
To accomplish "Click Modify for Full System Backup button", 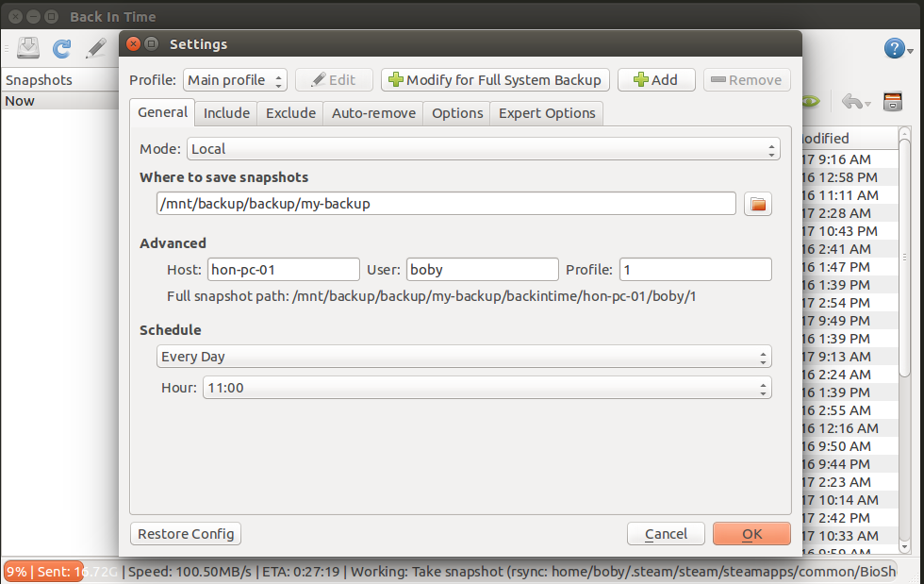I will coord(494,80).
